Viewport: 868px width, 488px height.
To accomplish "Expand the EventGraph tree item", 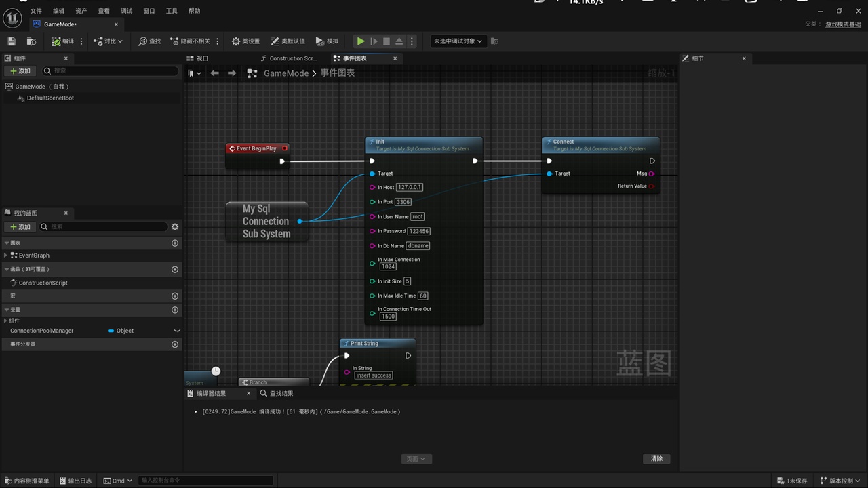I will [6, 256].
